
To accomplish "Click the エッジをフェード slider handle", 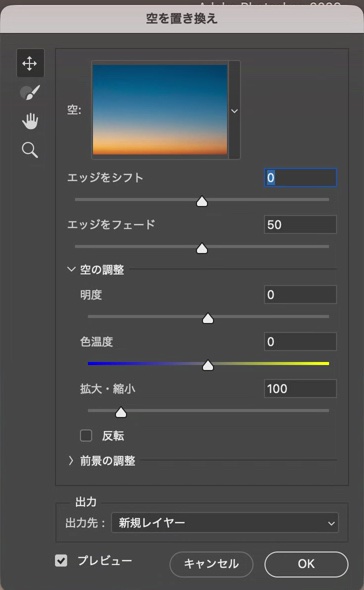I will click(x=202, y=248).
